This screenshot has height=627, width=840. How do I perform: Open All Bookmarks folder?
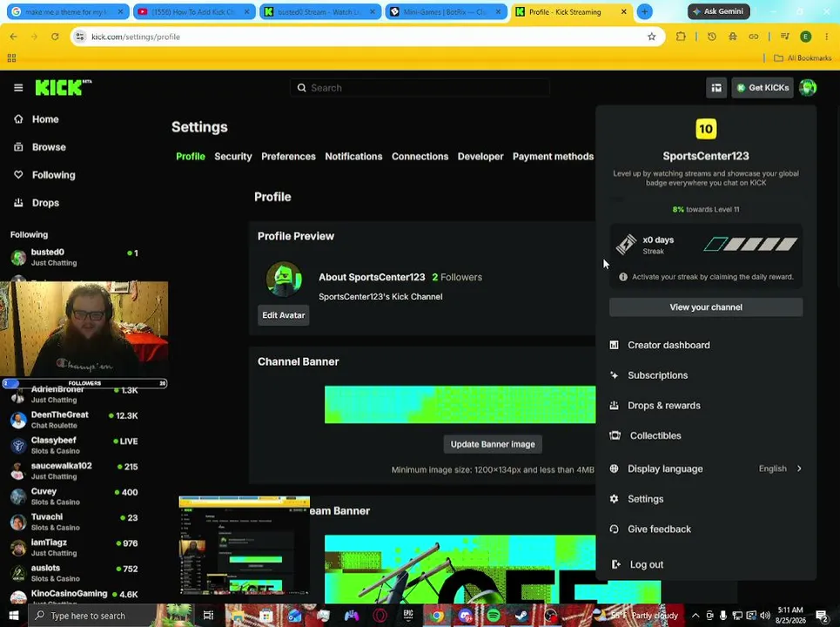pyautogui.click(x=803, y=57)
